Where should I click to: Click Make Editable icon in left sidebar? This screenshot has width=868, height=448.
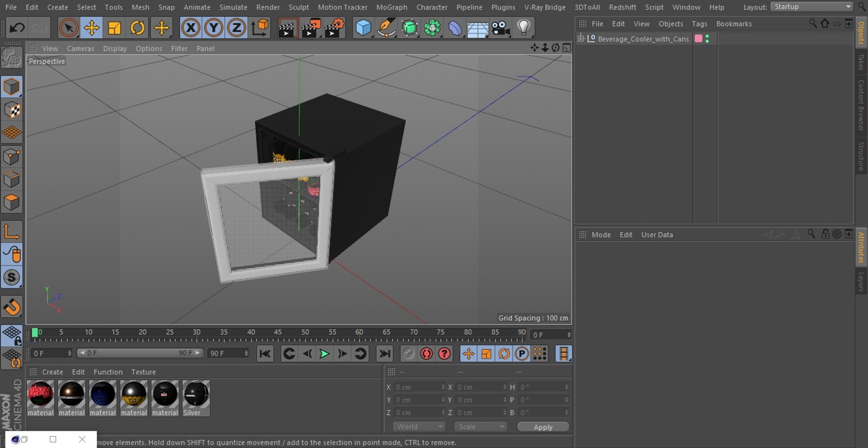point(12,58)
